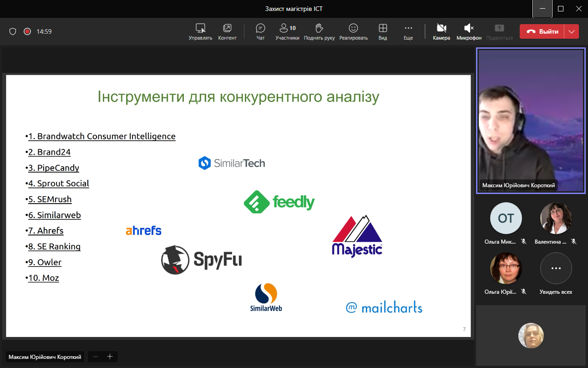Screen dimensions: 588x368
Task: Turn on the Камера
Action: click(x=441, y=31)
